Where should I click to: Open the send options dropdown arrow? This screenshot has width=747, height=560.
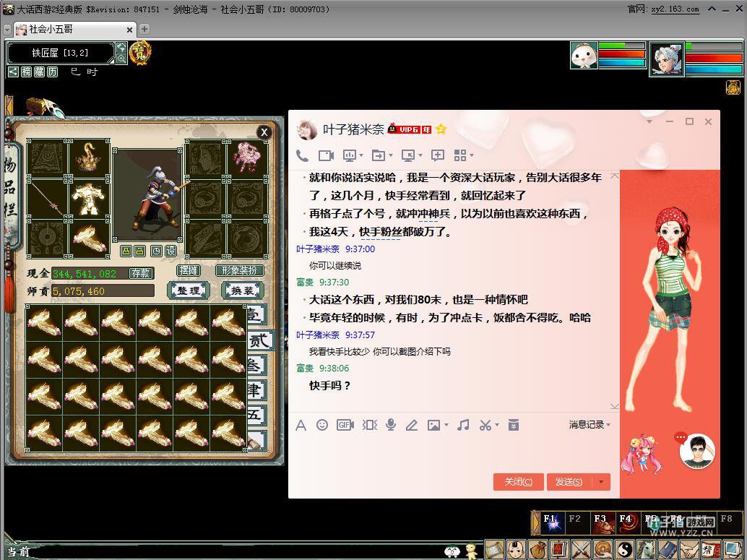tap(601, 482)
